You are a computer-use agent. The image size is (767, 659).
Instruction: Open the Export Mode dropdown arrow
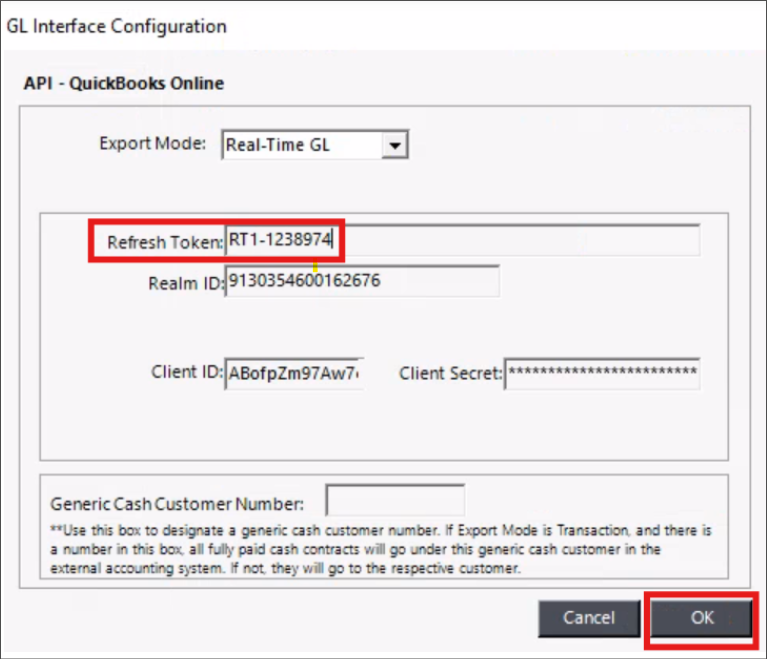click(x=397, y=146)
